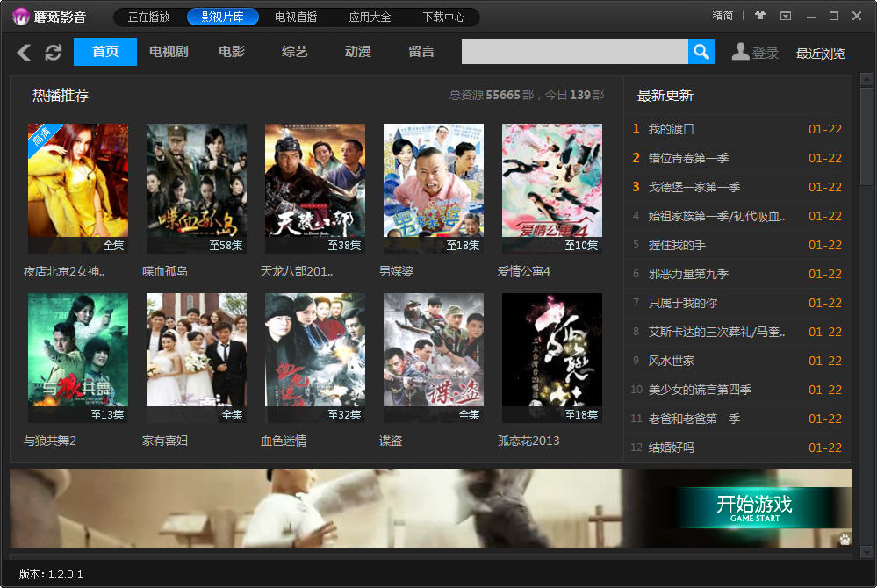Viewport: 877px width, 588px height.
Task: Open the 应用大全 tab
Action: click(x=370, y=18)
